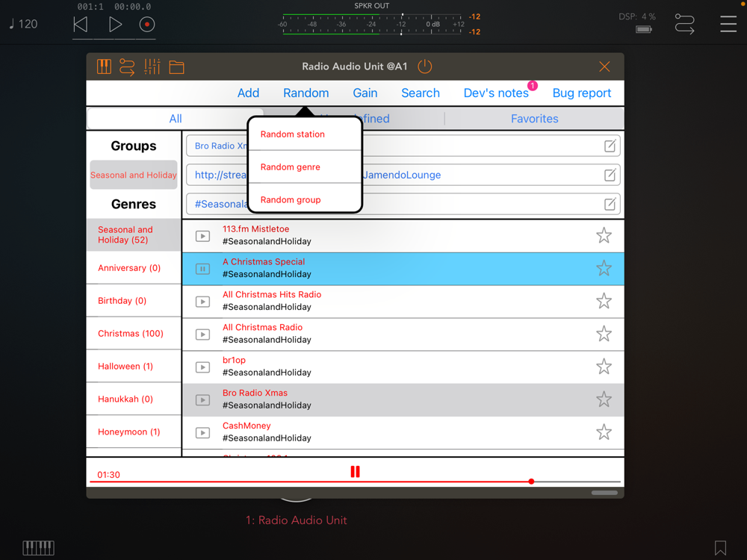This screenshot has height=560, width=747.
Task: Select the Honeymoon (1) genre
Action: tap(134, 432)
